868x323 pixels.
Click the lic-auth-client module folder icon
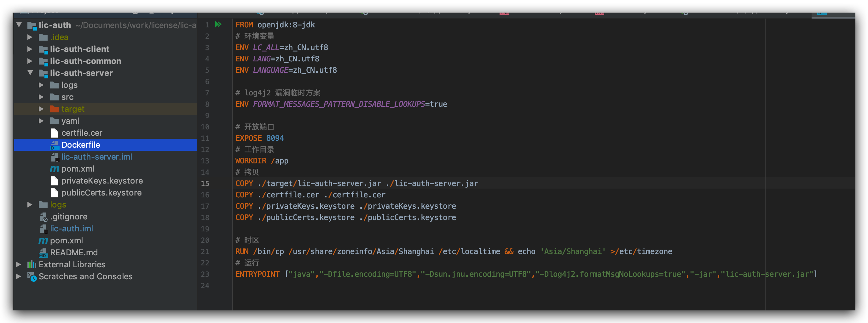43,49
